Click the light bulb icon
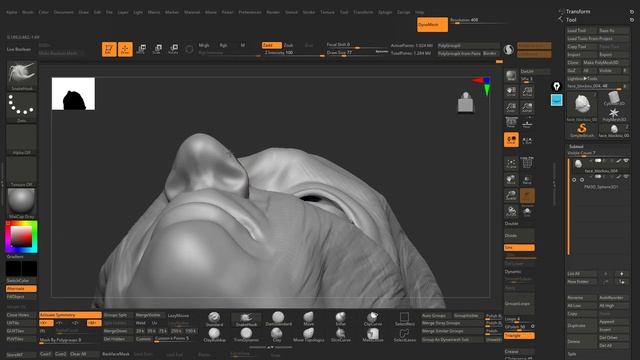This screenshot has width=640, height=360. [556, 86]
